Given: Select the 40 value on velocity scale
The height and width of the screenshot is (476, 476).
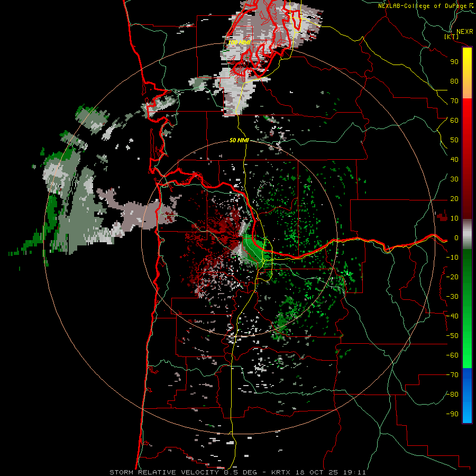Looking at the screenshot, I should click(x=454, y=160).
